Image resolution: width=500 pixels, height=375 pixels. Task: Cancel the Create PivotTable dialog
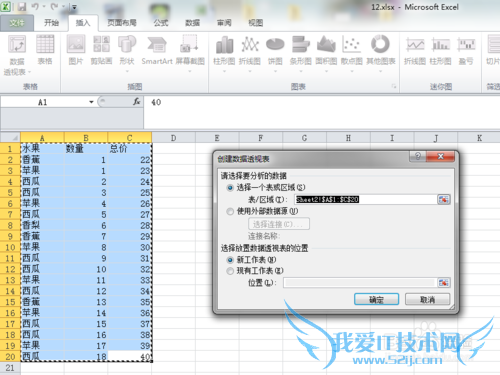(x=427, y=299)
